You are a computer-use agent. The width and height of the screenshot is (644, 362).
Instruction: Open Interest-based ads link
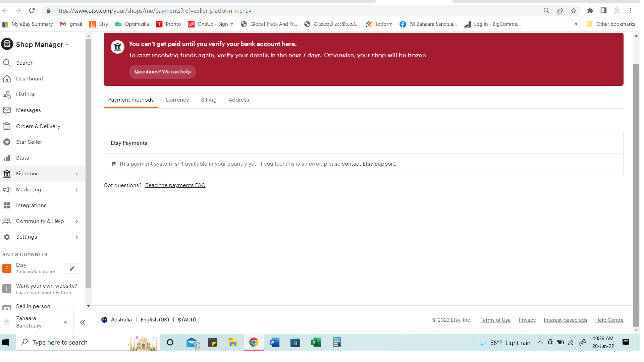pos(565,320)
